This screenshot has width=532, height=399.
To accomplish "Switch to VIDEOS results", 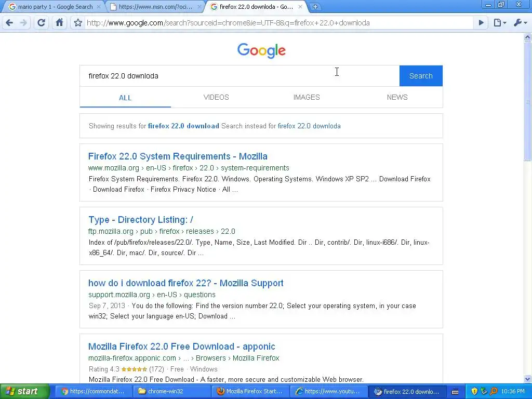I will (x=216, y=97).
